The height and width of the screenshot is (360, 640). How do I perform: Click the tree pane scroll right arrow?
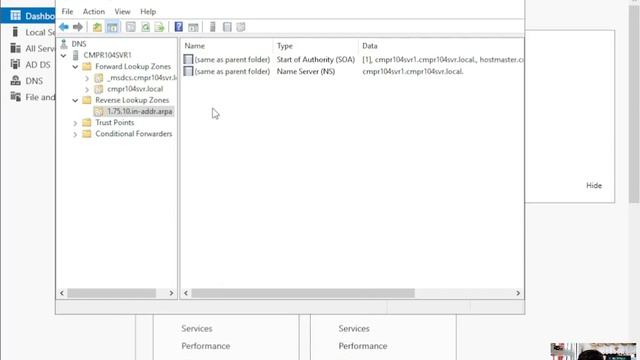pyautogui.click(x=171, y=293)
